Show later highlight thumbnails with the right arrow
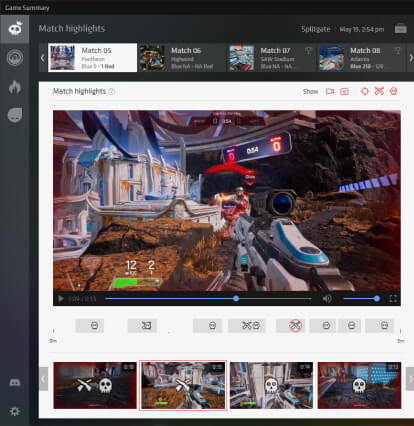This screenshot has height=426, width=414. [410, 379]
